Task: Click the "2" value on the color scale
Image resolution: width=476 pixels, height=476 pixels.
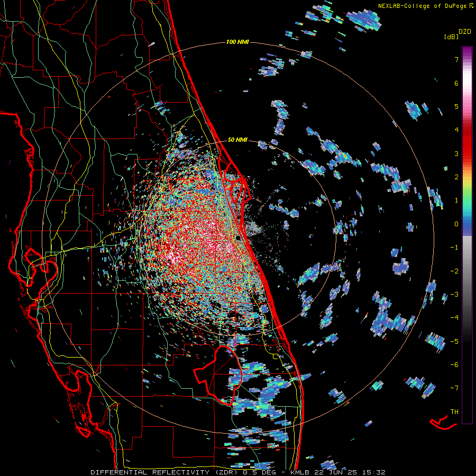Action: tap(456, 177)
